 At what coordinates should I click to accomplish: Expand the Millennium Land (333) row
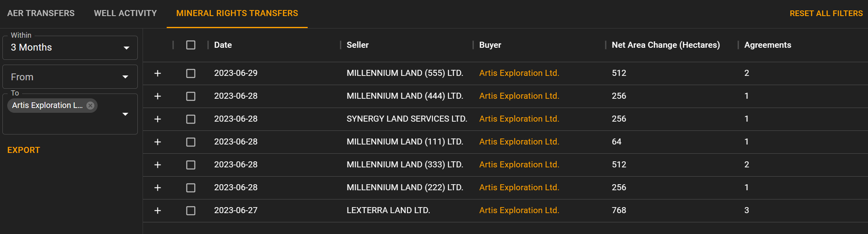(x=157, y=165)
